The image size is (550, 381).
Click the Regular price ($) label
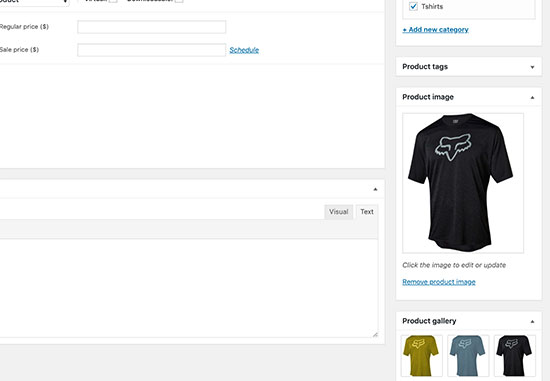[x=24, y=27]
